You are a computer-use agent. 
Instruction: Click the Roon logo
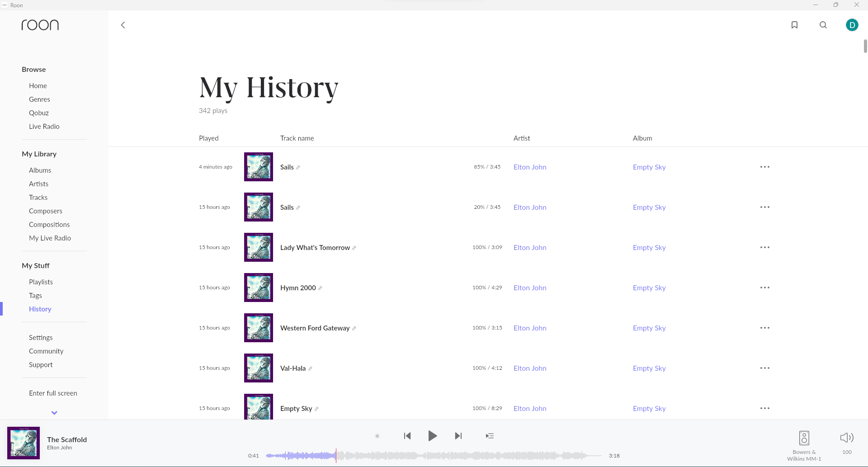pos(40,25)
